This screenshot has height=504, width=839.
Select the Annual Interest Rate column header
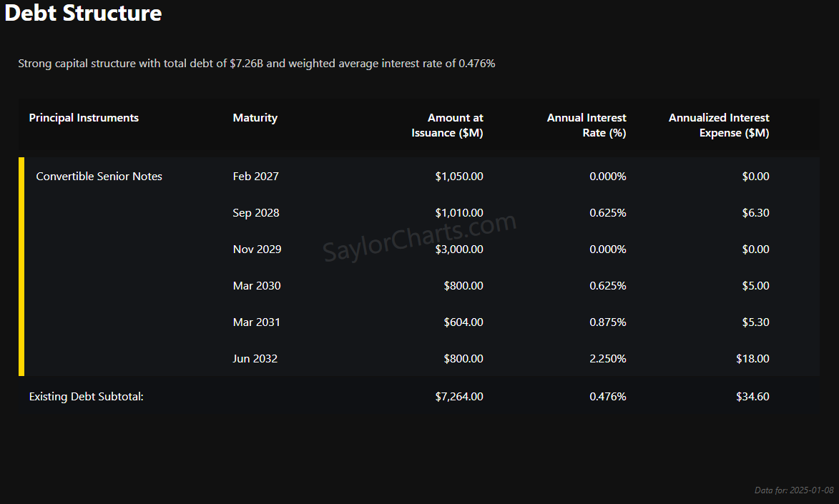pyautogui.click(x=587, y=125)
